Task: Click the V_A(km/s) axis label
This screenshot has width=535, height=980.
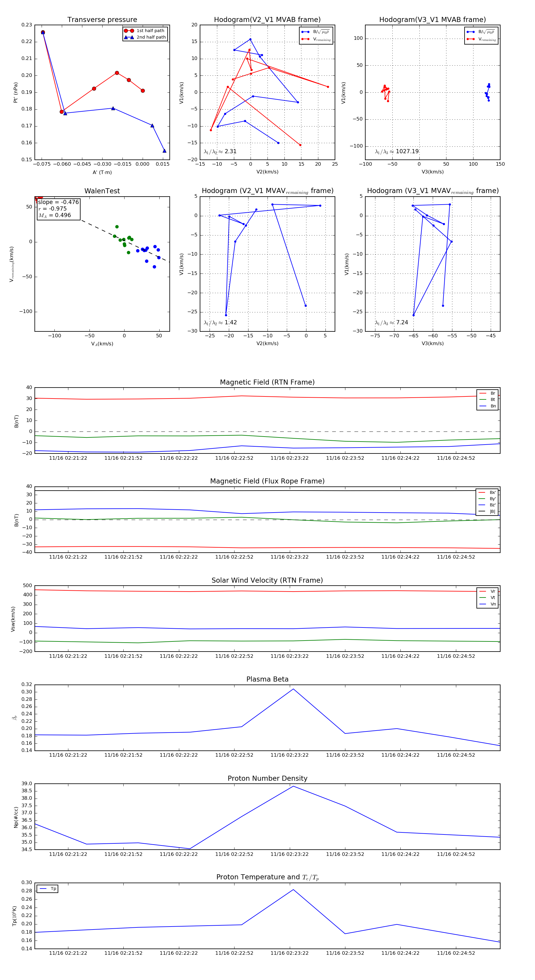Action: [x=102, y=344]
